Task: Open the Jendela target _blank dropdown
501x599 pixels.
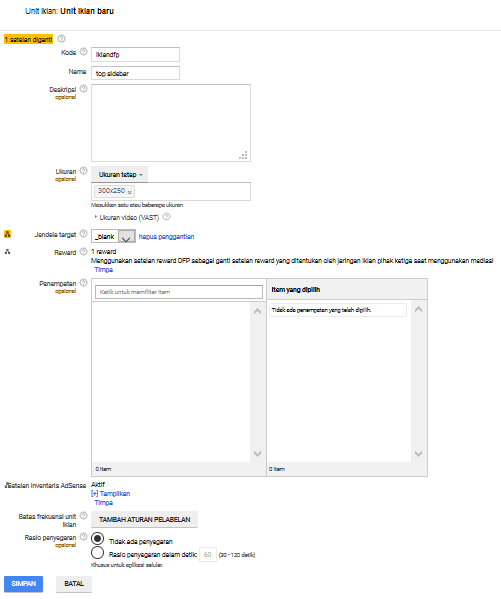Action: tap(113, 236)
